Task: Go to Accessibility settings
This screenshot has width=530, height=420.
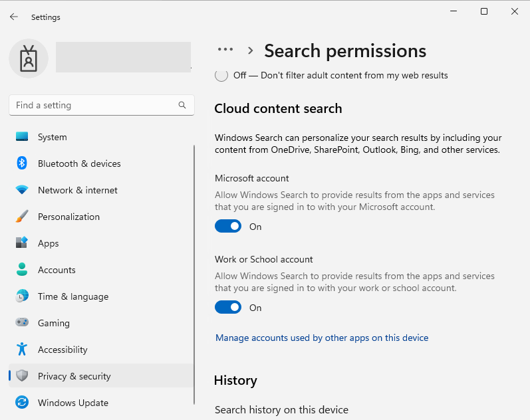Action: [x=101, y=350]
